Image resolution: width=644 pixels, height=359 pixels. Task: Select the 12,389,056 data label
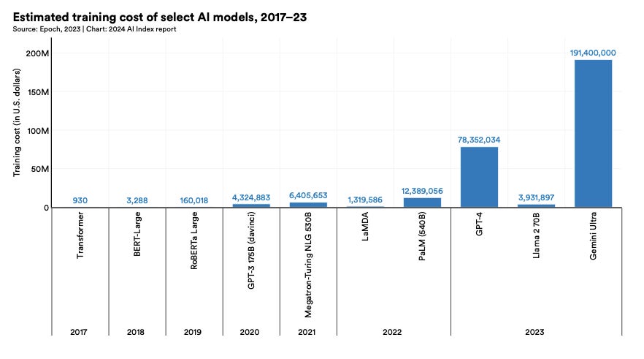(x=422, y=190)
